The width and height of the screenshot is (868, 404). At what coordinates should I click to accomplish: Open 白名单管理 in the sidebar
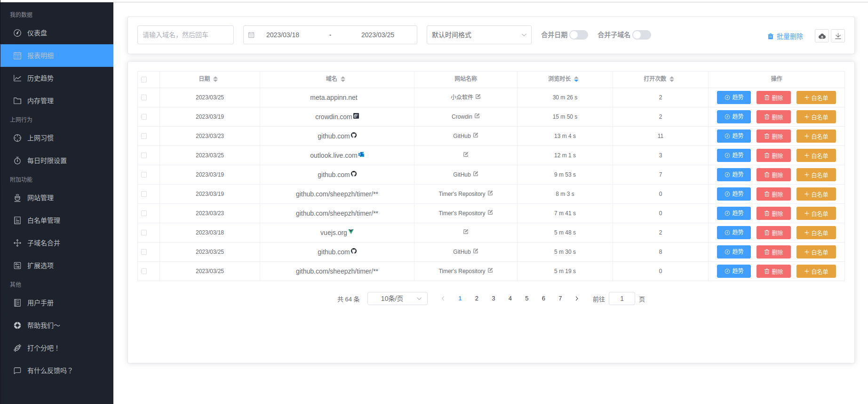coord(44,220)
